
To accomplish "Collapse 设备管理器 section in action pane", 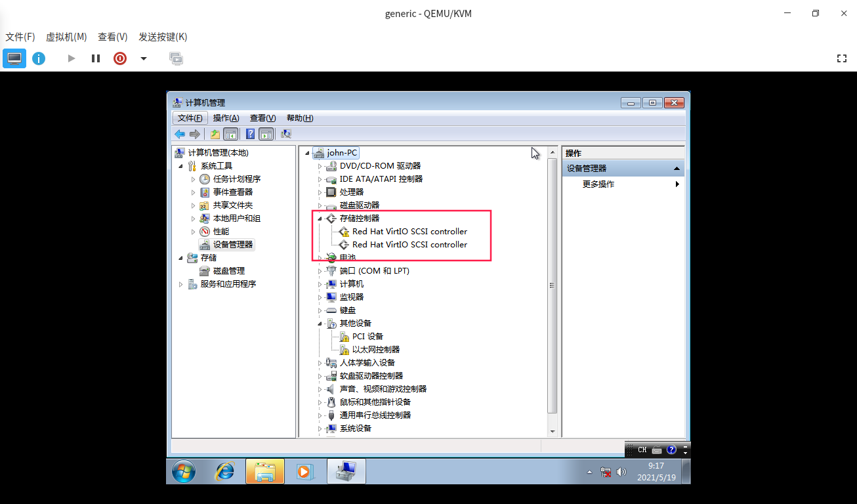I will (x=677, y=169).
